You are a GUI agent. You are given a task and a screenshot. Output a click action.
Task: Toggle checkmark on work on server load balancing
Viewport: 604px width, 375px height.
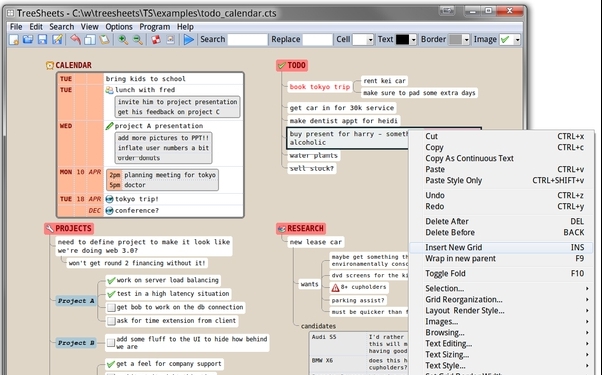(111, 281)
